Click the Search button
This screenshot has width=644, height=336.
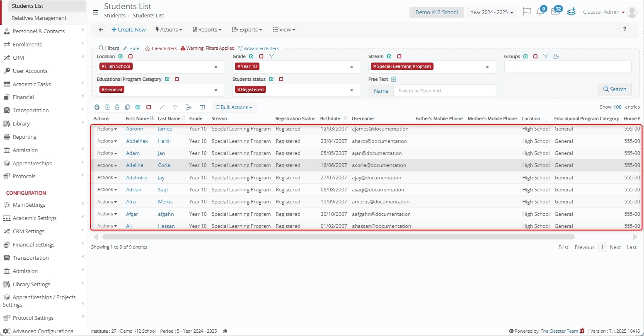[x=614, y=89]
